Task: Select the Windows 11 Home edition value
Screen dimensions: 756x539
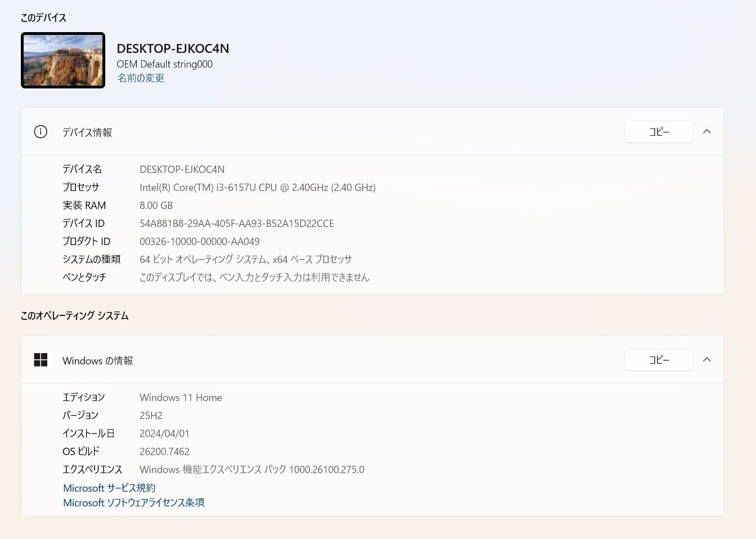Action: pos(181,398)
